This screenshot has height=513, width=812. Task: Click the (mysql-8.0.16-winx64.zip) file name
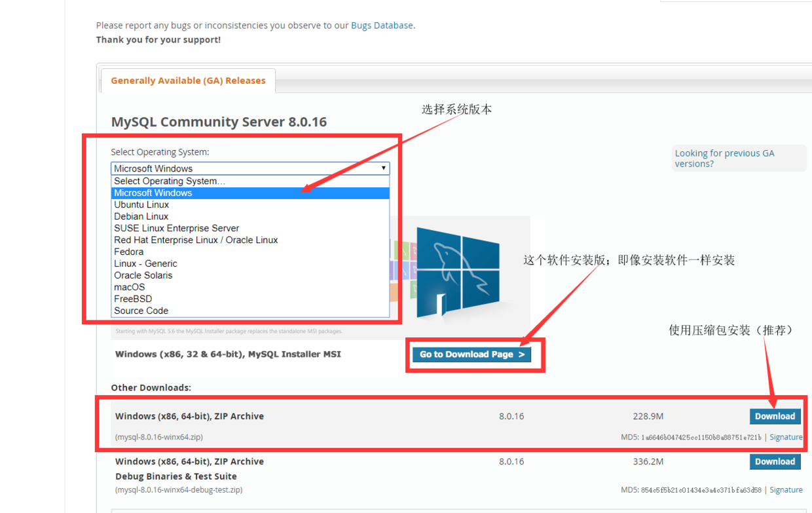click(x=159, y=437)
